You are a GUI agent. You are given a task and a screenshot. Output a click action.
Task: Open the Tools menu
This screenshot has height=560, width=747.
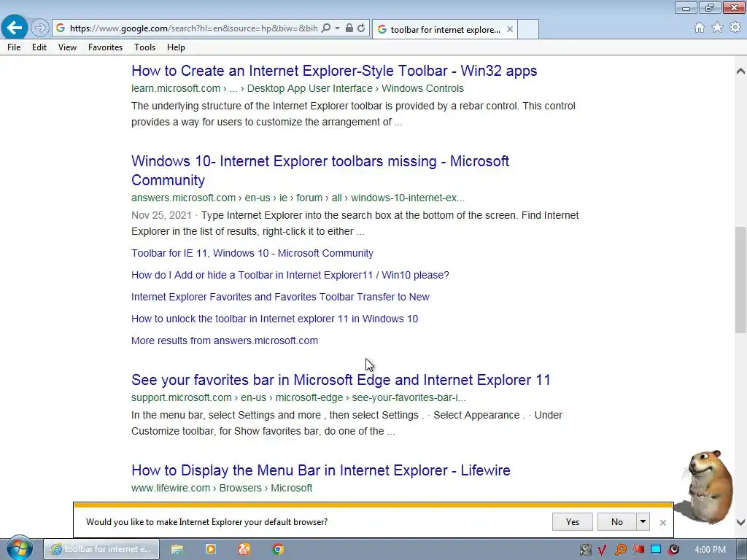(x=144, y=47)
